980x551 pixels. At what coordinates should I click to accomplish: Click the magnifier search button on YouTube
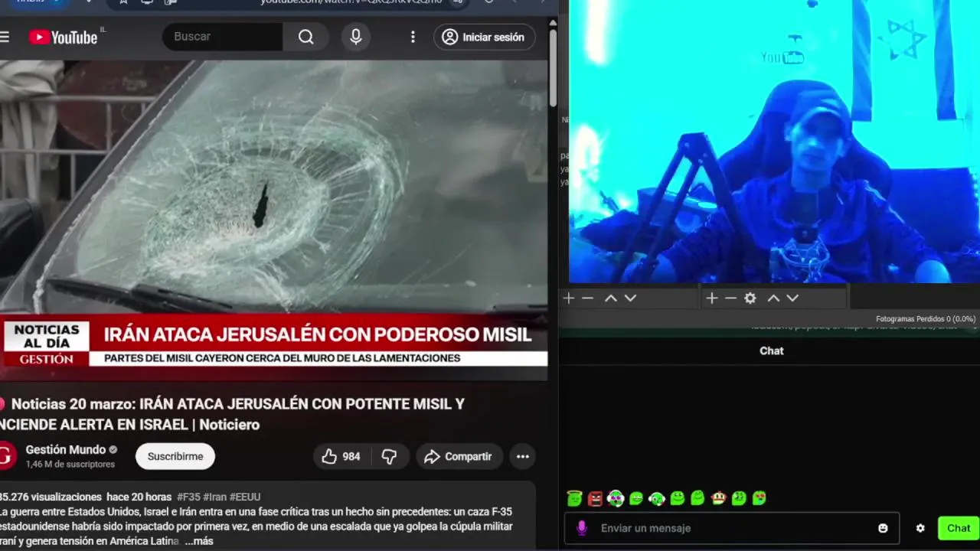(305, 37)
